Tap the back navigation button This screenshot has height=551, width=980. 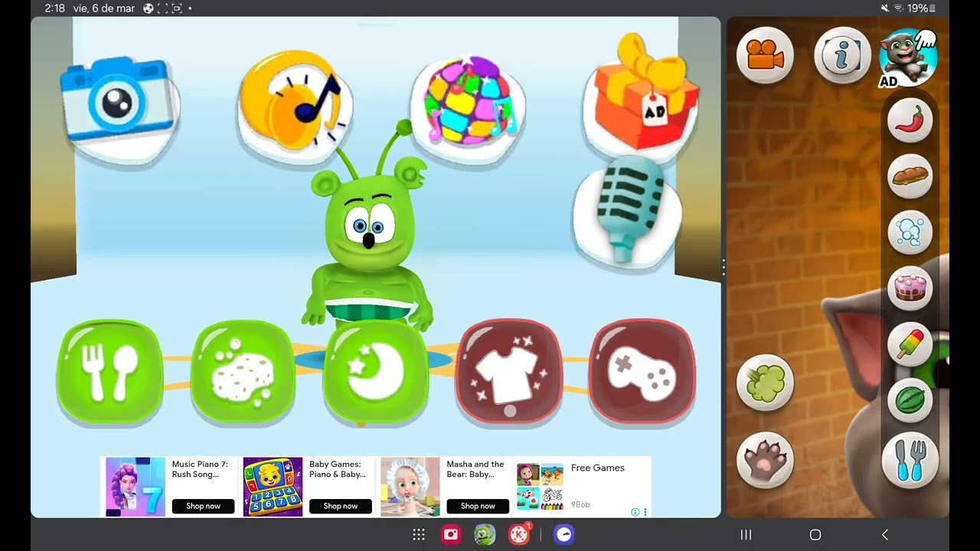click(885, 535)
